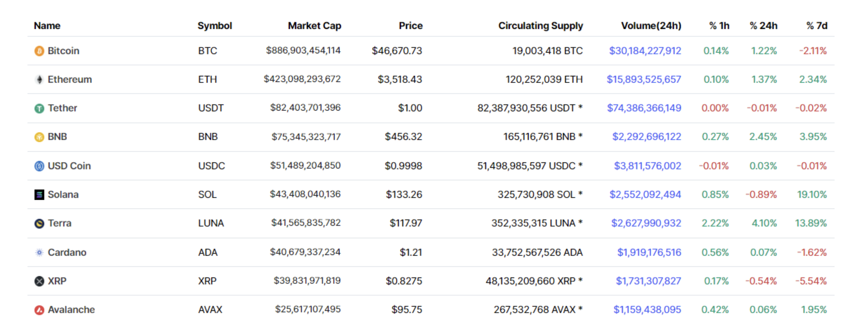Click the Terra logo icon

click(x=39, y=224)
